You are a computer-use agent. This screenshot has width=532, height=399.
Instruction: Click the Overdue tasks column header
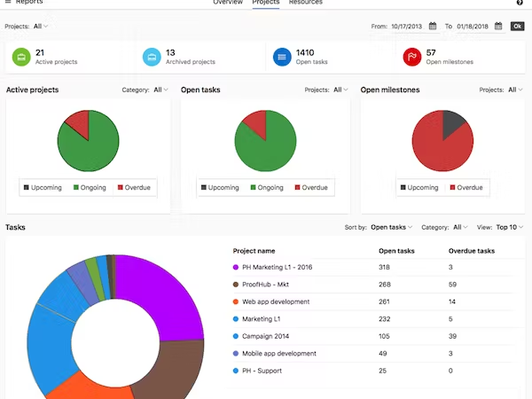click(472, 251)
